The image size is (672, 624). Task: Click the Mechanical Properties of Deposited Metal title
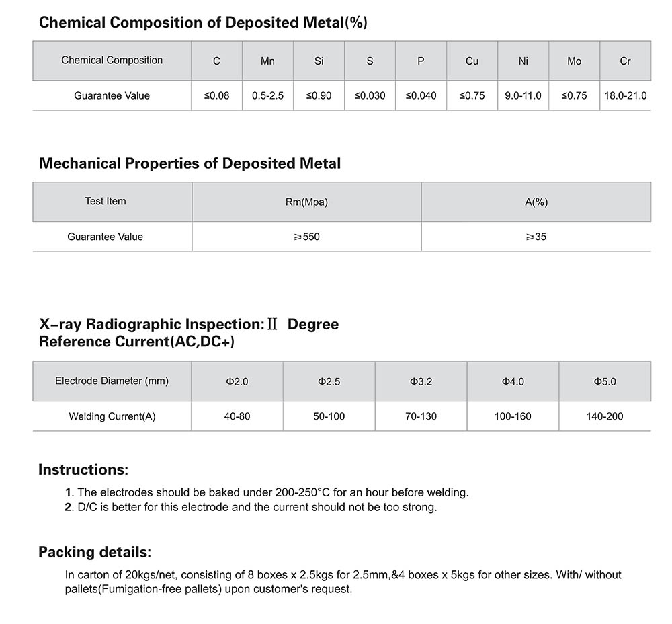190,163
